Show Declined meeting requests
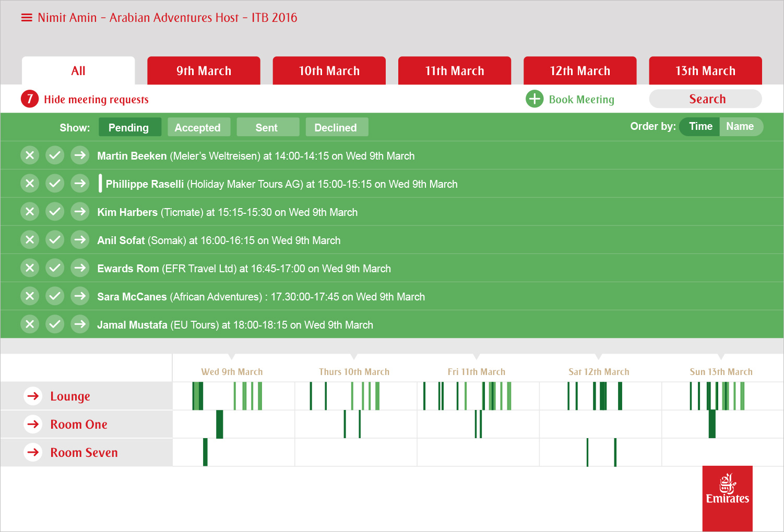 [x=336, y=127]
